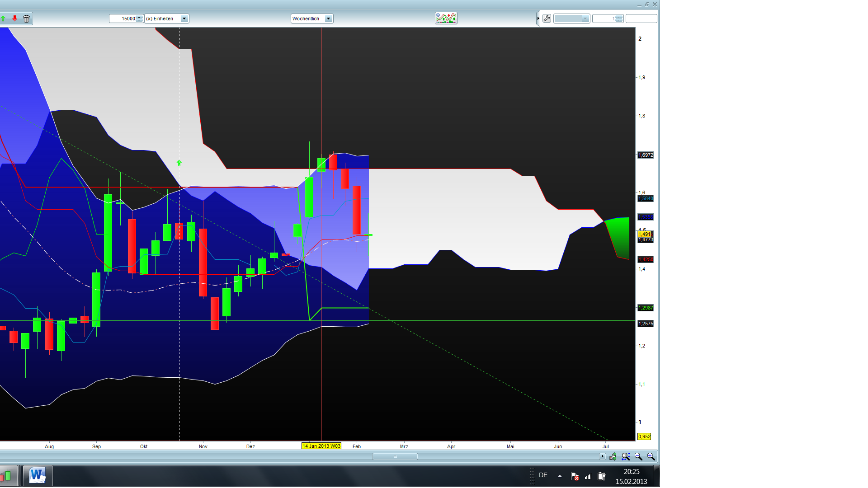This screenshot has width=868, height=488.
Task: Click the scrollbar right arrow button
Action: coord(602,456)
